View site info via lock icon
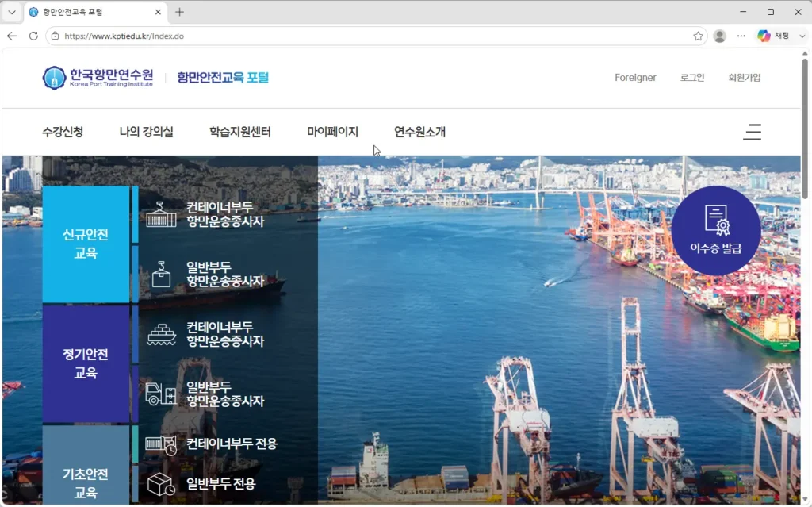This screenshot has height=507, width=812. pos(56,36)
